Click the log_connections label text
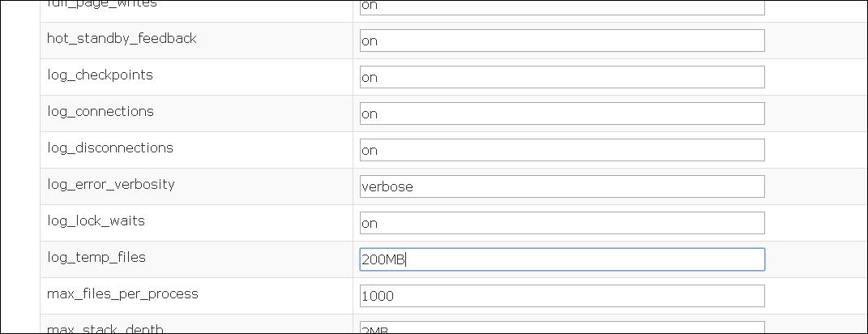The height and width of the screenshot is (334, 868). (100, 112)
